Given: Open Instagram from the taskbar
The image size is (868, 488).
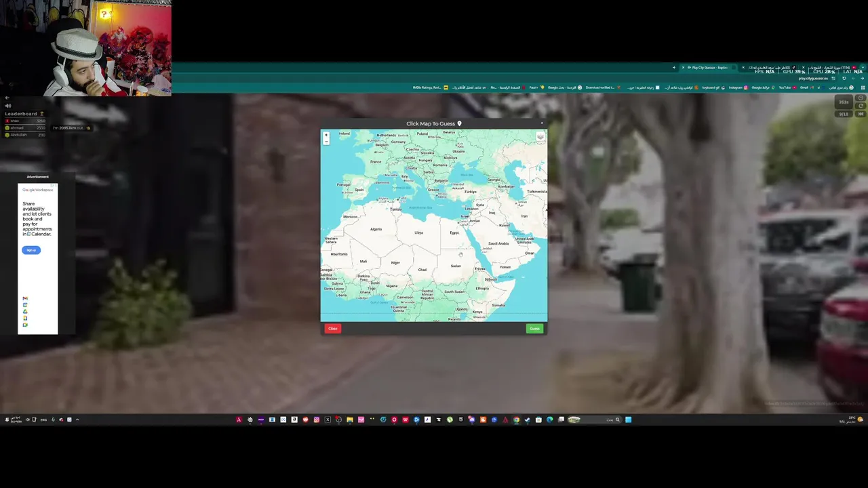Looking at the screenshot, I should [317, 420].
